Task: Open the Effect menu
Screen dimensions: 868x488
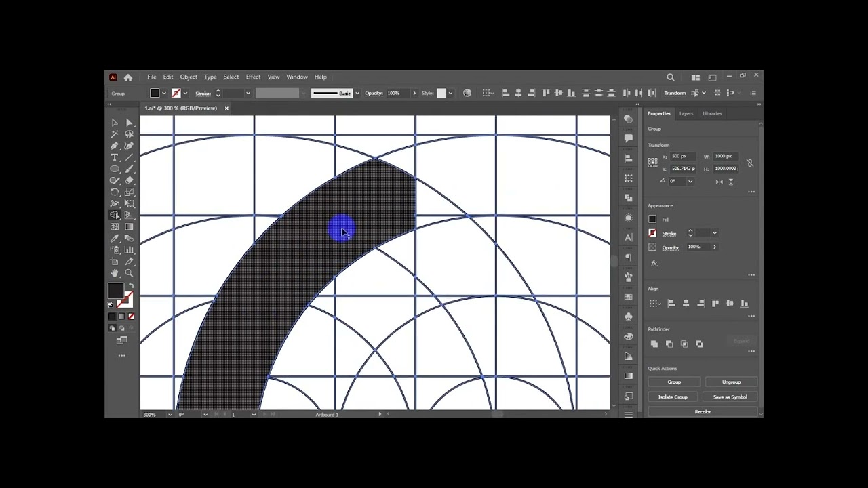Action: pyautogui.click(x=253, y=77)
